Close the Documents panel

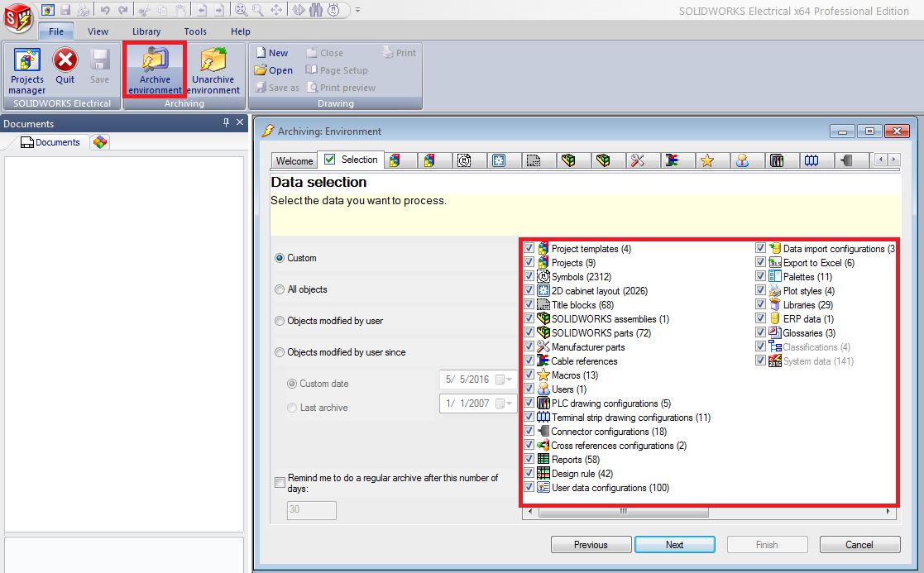coord(240,122)
